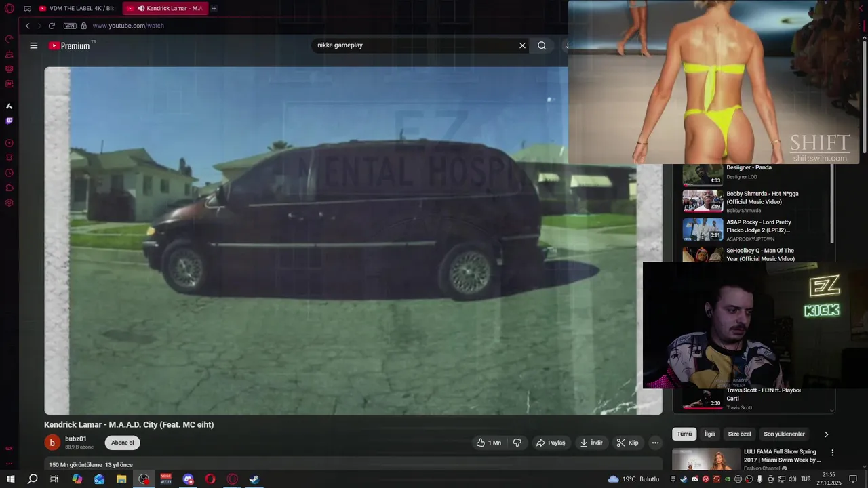This screenshot has height=488, width=868.
Task: Open more actions three-dot menu
Action: [x=655, y=443]
